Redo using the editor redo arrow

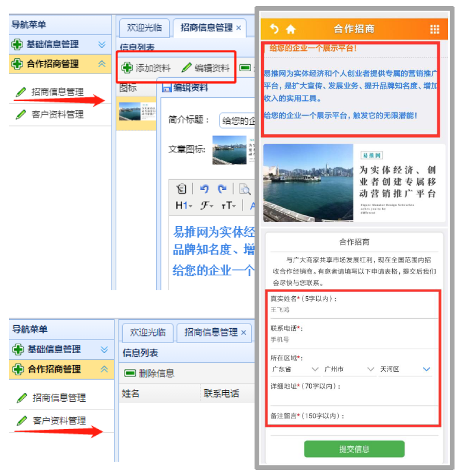(x=222, y=189)
